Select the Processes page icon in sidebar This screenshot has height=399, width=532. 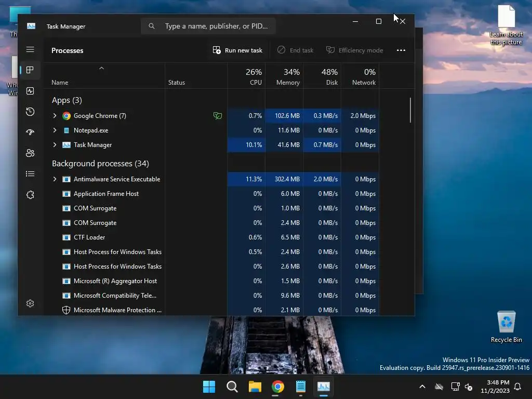tap(30, 70)
